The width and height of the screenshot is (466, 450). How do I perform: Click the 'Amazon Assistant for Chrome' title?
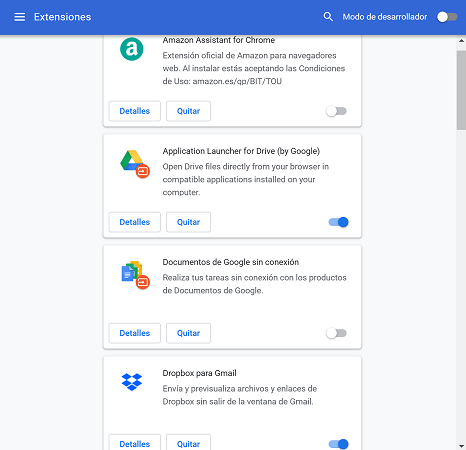pyautogui.click(x=219, y=40)
